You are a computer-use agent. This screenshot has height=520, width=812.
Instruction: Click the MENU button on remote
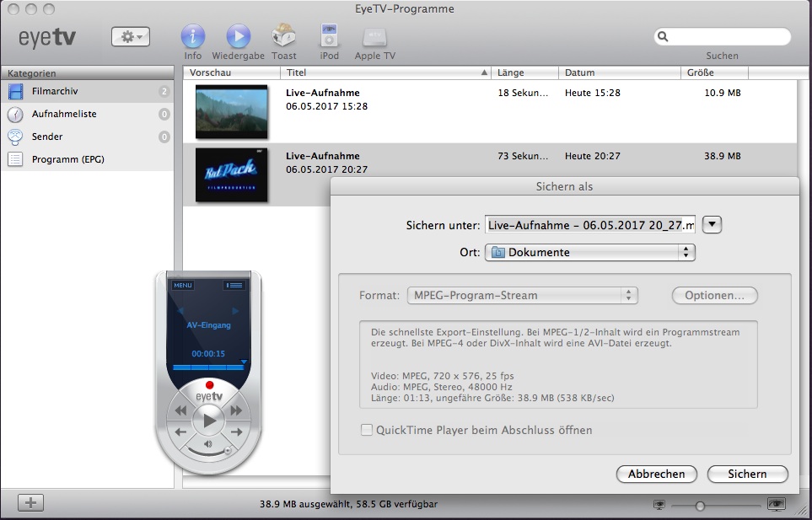pos(183,285)
